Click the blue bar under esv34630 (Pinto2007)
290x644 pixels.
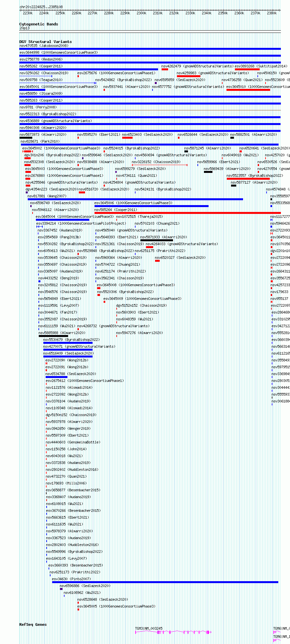(x=165, y=582)
